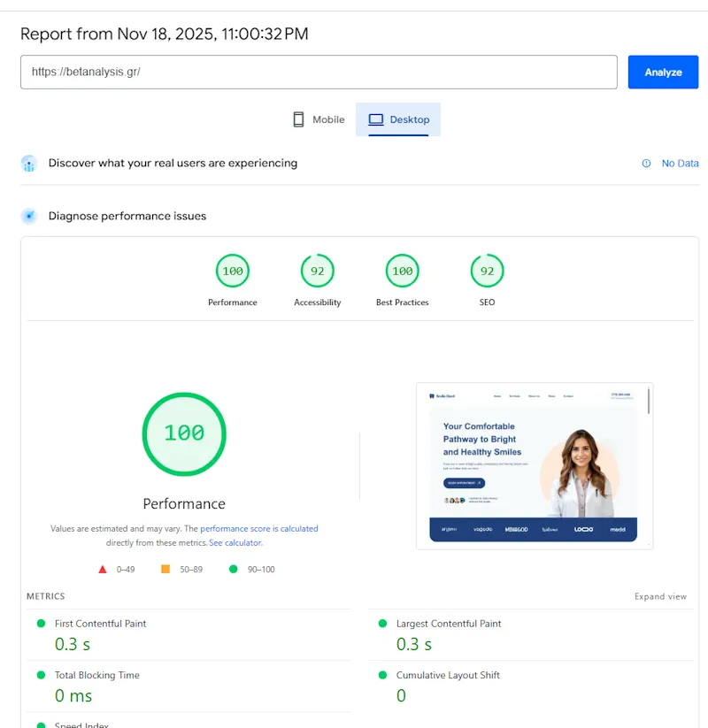The image size is (708, 728).
Task: Click the large Performance 100 gauge
Action: (x=184, y=433)
